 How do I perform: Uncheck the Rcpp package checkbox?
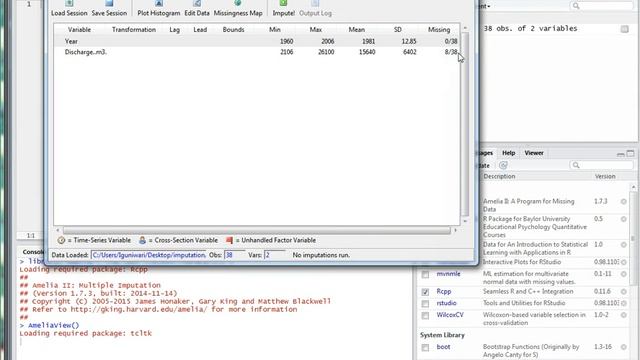tap(425, 292)
